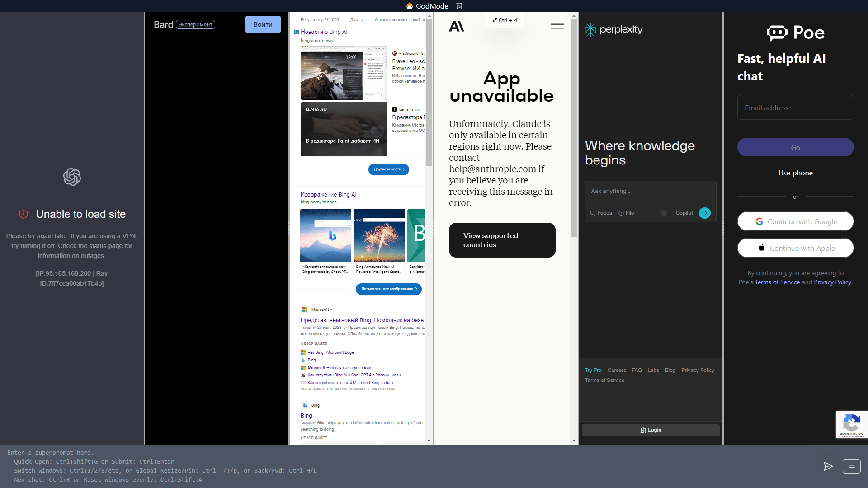Expand the Дата filter dropdown
The height and width of the screenshot is (488, 868).
pos(357,20)
